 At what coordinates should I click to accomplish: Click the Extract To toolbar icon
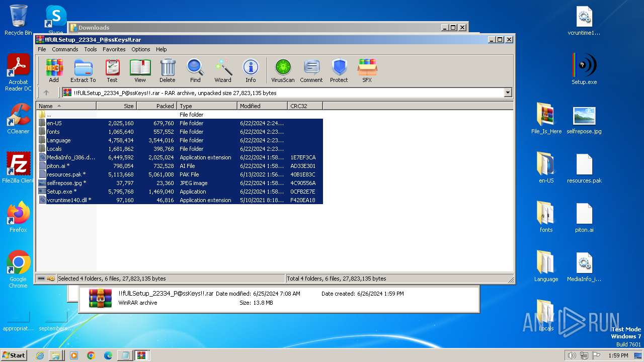click(83, 70)
